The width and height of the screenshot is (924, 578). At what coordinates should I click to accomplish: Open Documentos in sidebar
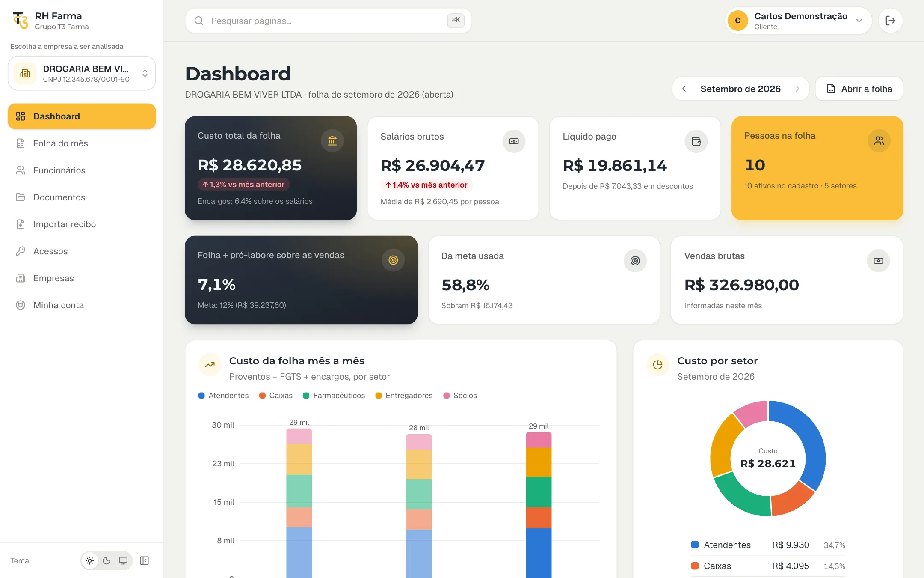click(x=82, y=197)
